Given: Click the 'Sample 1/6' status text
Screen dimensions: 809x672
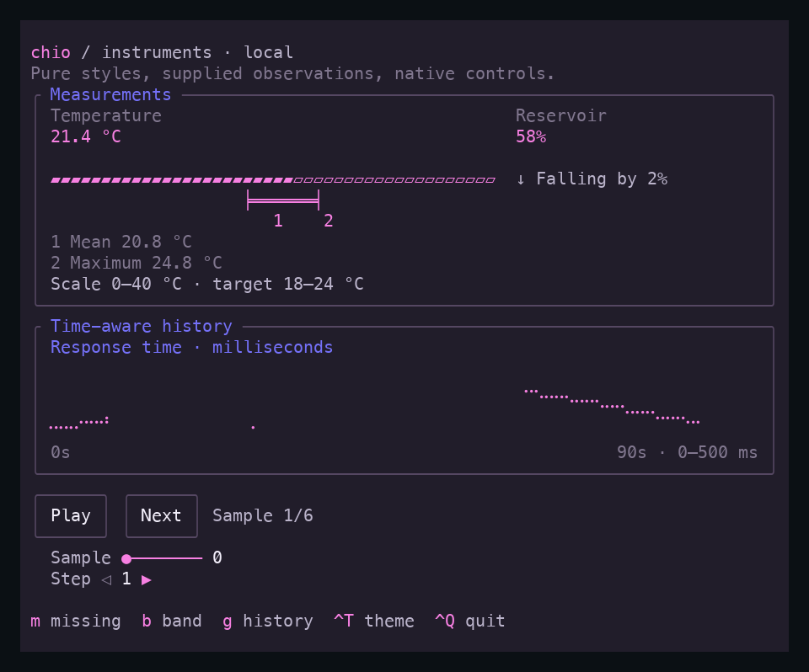Looking at the screenshot, I should tap(263, 515).
